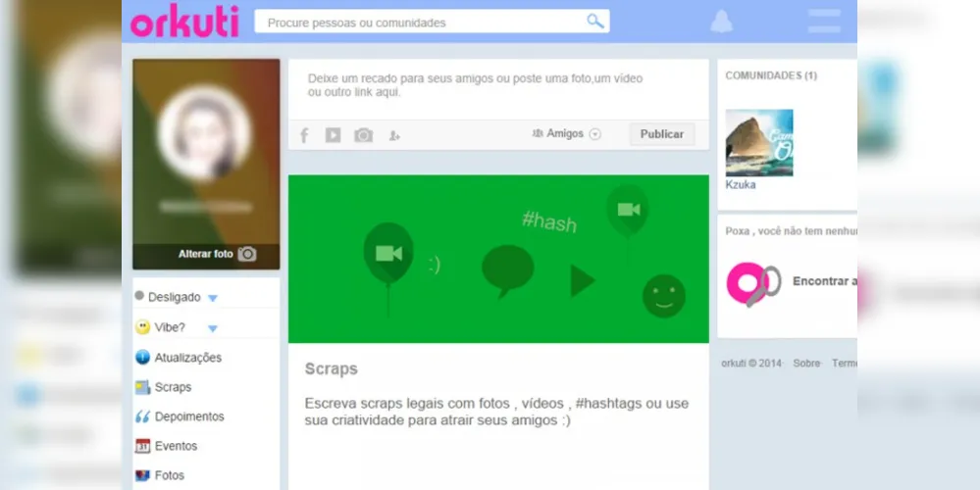This screenshot has width=980, height=490.
Task: Open Depoimentos in the sidebar
Action: (x=189, y=416)
